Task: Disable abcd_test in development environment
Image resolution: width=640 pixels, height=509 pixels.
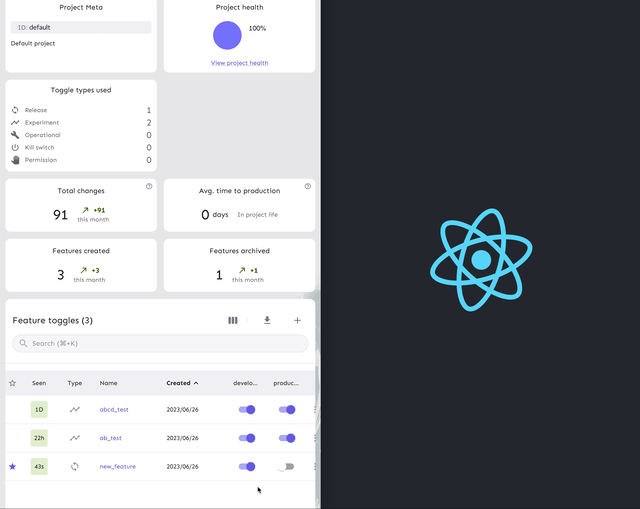Action: (247, 409)
